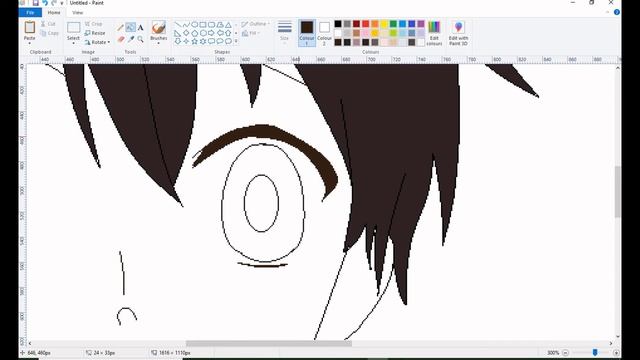Image resolution: width=640 pixels, height=360 pixels.
Task: Click the Copy button
Action: coord(50,33)
